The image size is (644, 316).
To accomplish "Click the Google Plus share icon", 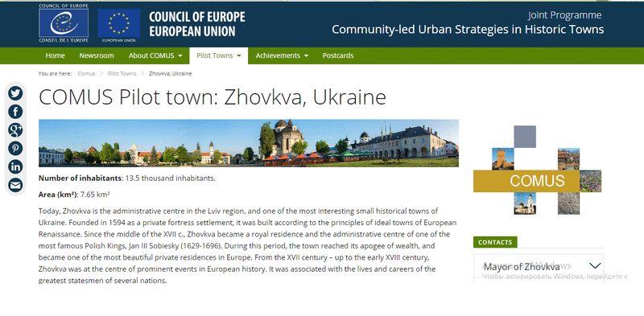I will tap(15, 130).
